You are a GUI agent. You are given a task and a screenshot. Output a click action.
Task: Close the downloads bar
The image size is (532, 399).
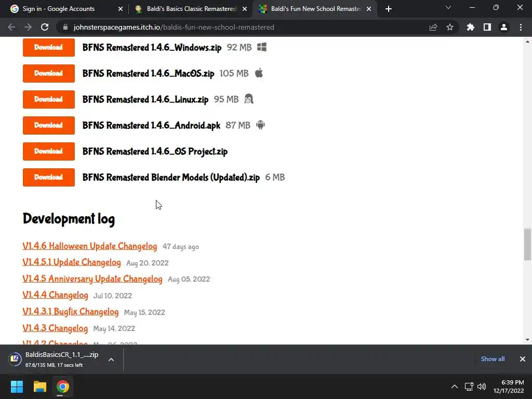coord(523,359)
